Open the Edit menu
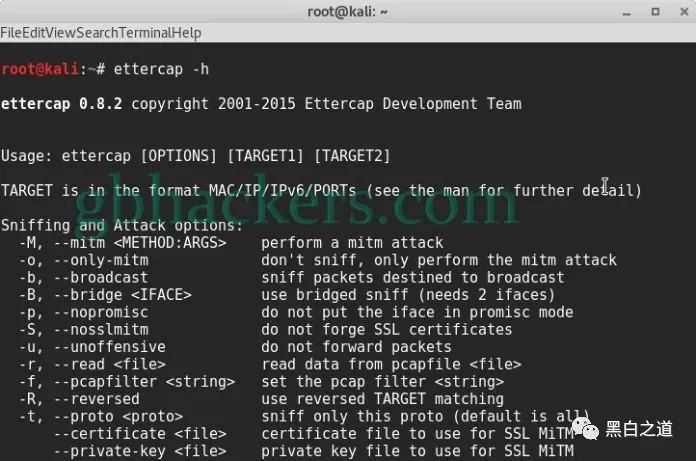Viewport: 696px width, 461px height. pyautogui.click(x=34, y=33)
